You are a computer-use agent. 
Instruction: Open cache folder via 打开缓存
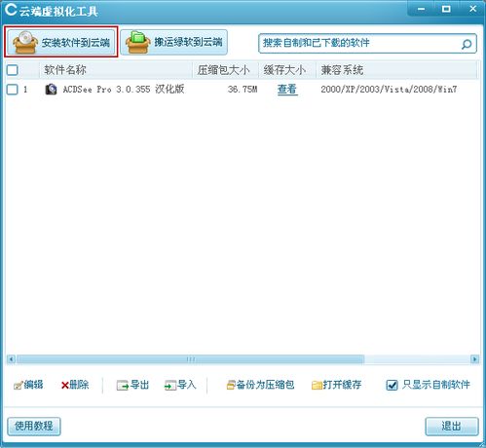(336, 385)
